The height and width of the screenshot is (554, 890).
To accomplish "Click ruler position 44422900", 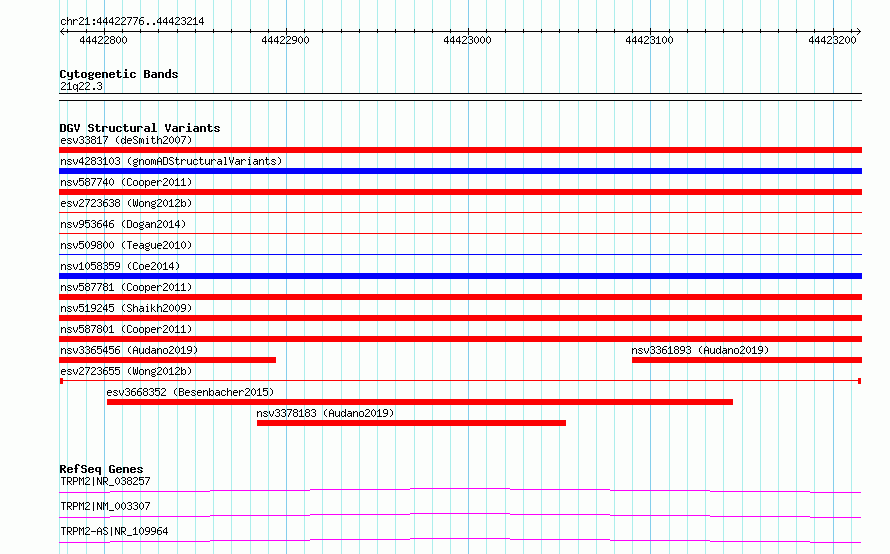I will click(x=286, y=40).
